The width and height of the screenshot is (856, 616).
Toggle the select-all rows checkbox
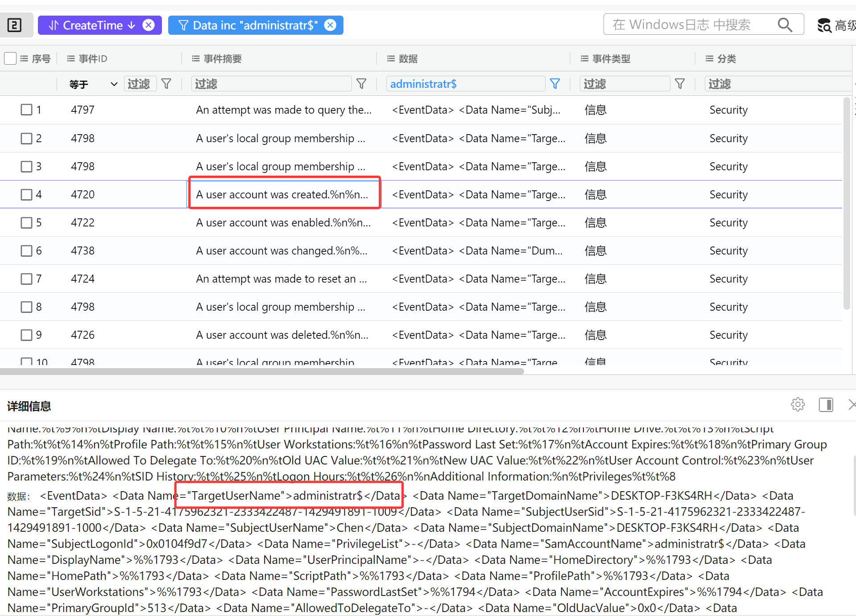click(x=10, y=58)
